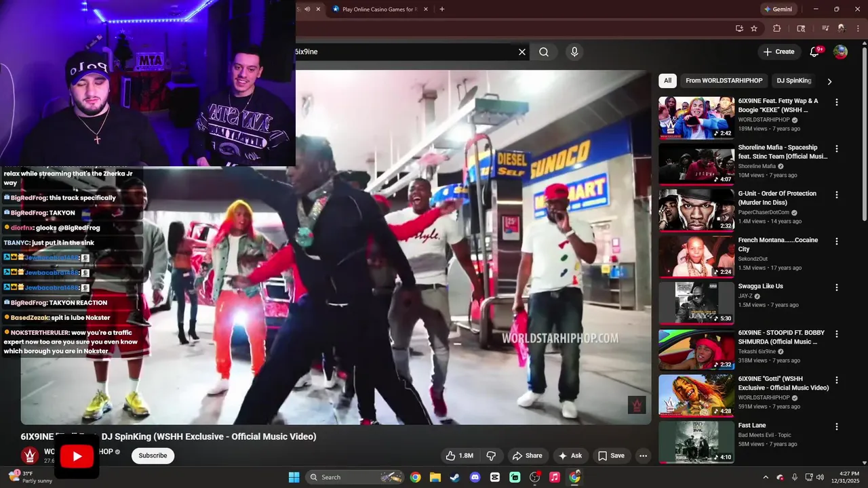Show more filter chips with right chevron
Viewport: 868px width, 488px height.
click(829, 81)
